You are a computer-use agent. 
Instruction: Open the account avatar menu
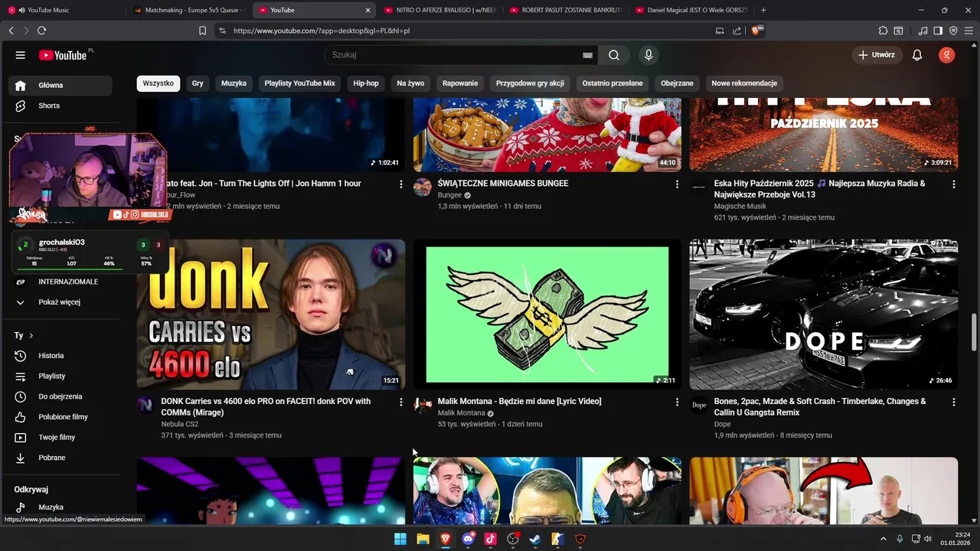coord(947,55)
